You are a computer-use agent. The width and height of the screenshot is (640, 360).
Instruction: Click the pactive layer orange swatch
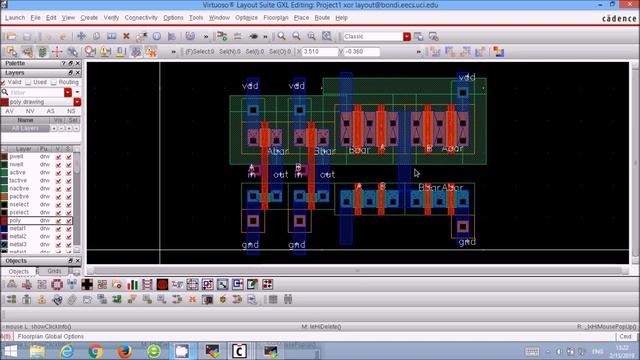tap(4, 197)
